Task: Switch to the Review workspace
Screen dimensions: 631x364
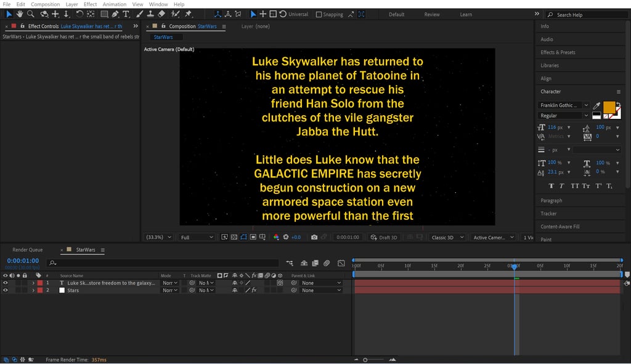Action: [432, 15]
